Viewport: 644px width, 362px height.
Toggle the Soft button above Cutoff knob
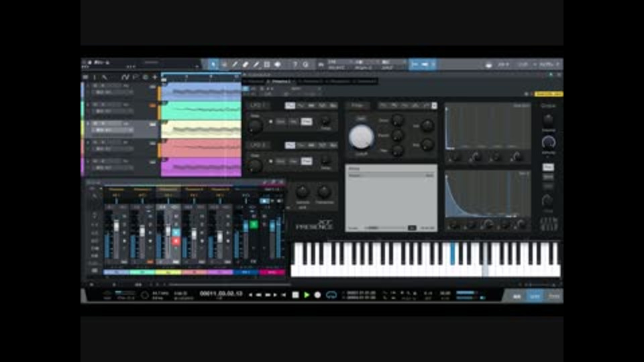tap(361, 119)
